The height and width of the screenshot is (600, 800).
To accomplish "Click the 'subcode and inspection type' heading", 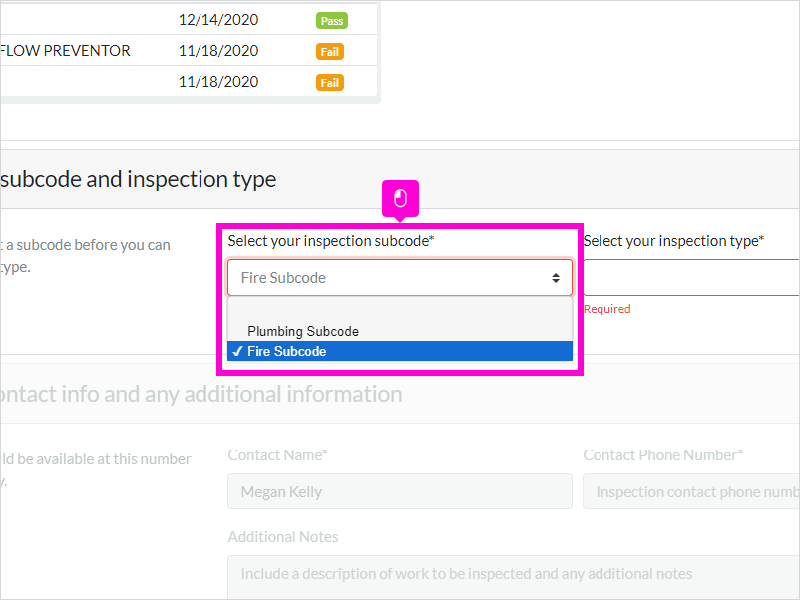I will coord(138,180).
